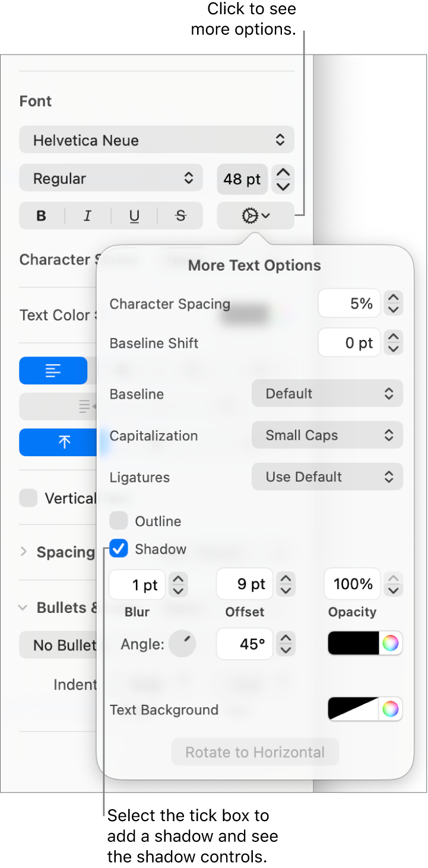Apply bold formatting to the text
Viewport: 428px width, 868px height.
click(41, 215)
